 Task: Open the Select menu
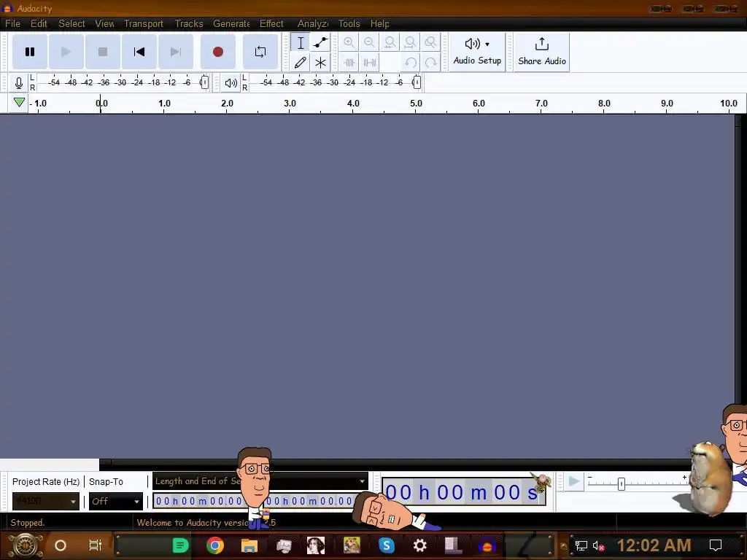(x=71, y=23)
